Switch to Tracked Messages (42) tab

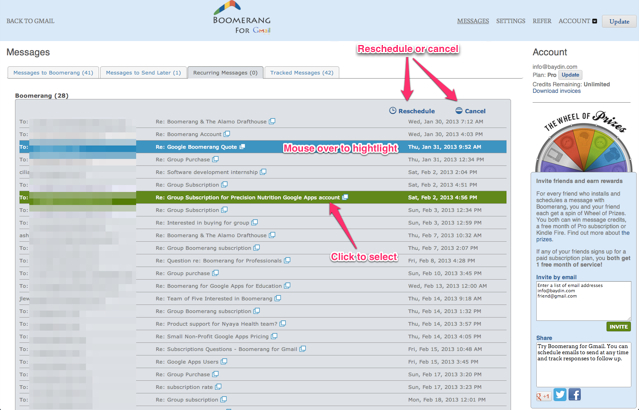[x=302, y=73]
